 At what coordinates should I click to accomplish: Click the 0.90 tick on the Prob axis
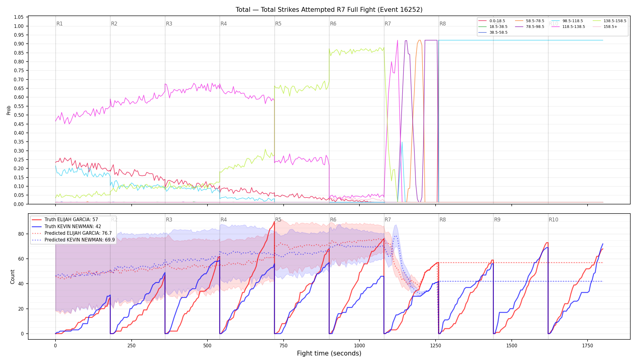[19, 44]
